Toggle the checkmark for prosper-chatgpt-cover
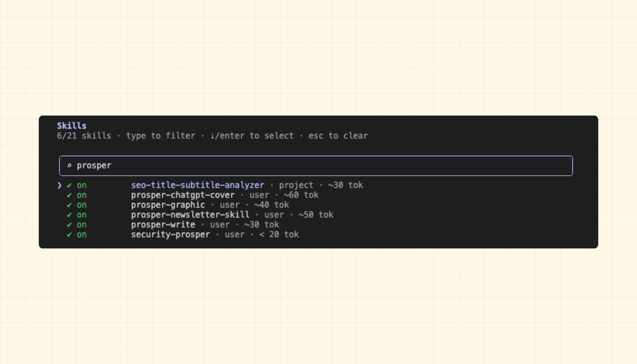 pos(69,195)
